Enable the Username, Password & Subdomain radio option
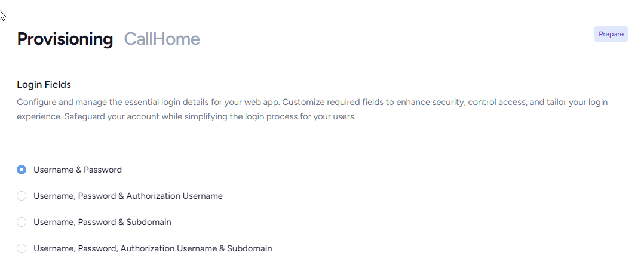The height and width of the screenshot is (271, 644). click(x=22, y=222)
